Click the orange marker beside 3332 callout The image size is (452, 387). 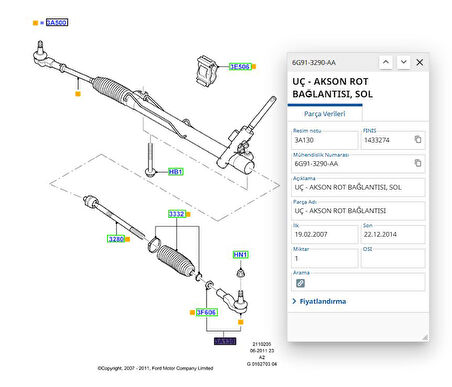188,214
